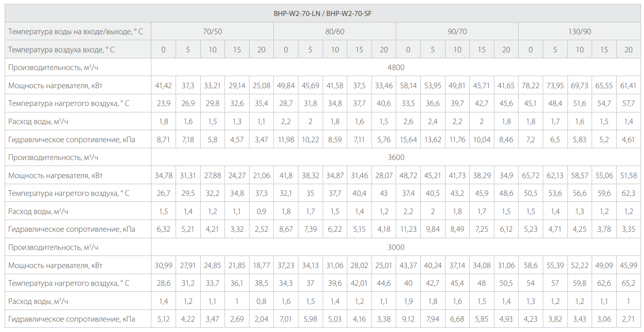Click the heater power cell 30,99

[x=163, y=265]
